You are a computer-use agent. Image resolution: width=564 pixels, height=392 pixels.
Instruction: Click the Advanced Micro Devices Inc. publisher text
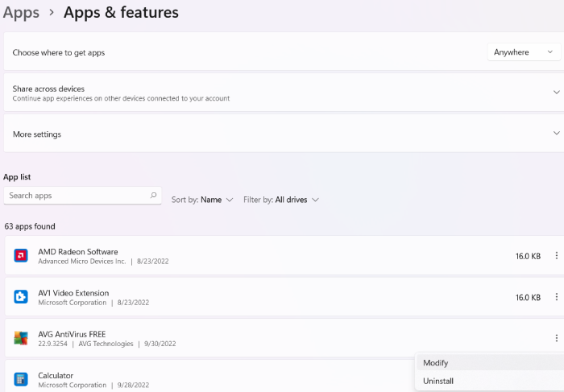point(82,262)
